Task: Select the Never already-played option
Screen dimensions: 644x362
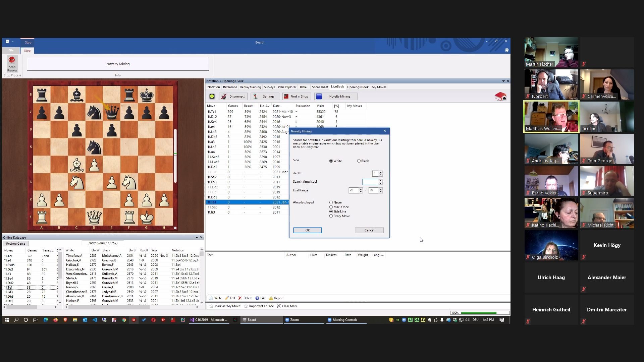Action: 331,202
